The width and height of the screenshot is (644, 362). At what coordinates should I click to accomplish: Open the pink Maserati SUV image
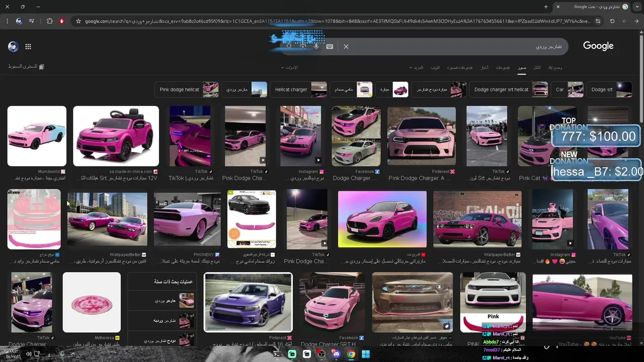(382, 219)
